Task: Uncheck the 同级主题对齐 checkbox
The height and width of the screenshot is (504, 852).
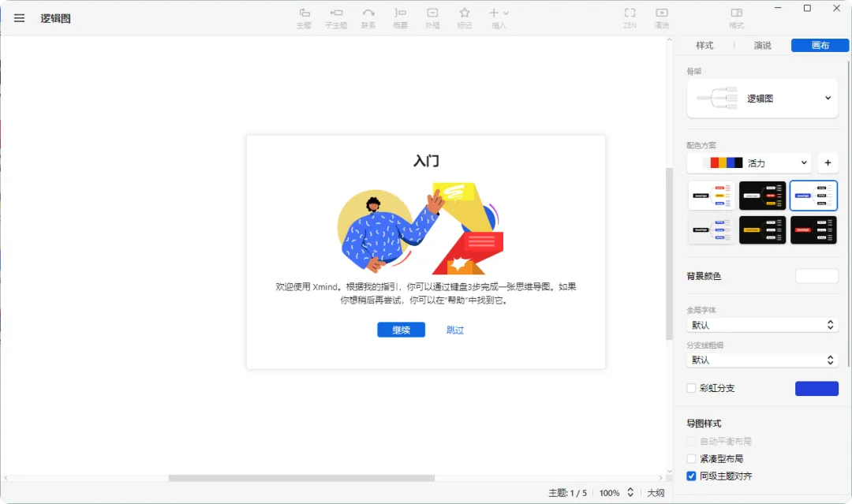Action: pyautogui.click(x=691, y=476)
